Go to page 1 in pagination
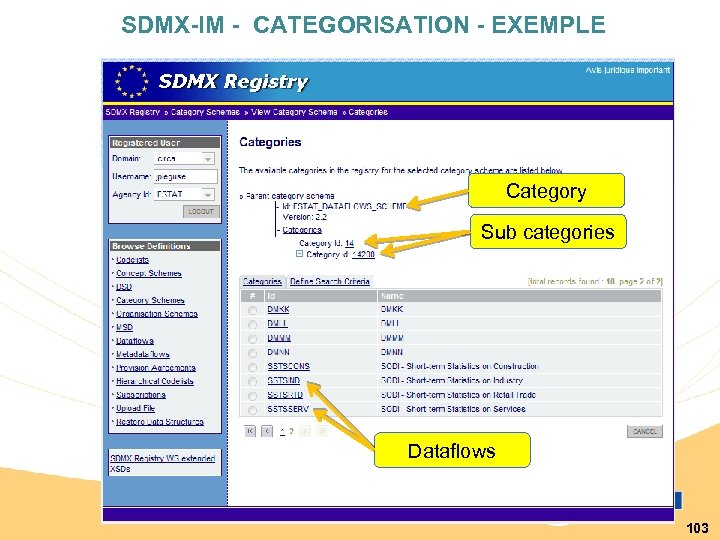Image resolution: width=720 pixels, height=540 pixels. tap(282, 431)
